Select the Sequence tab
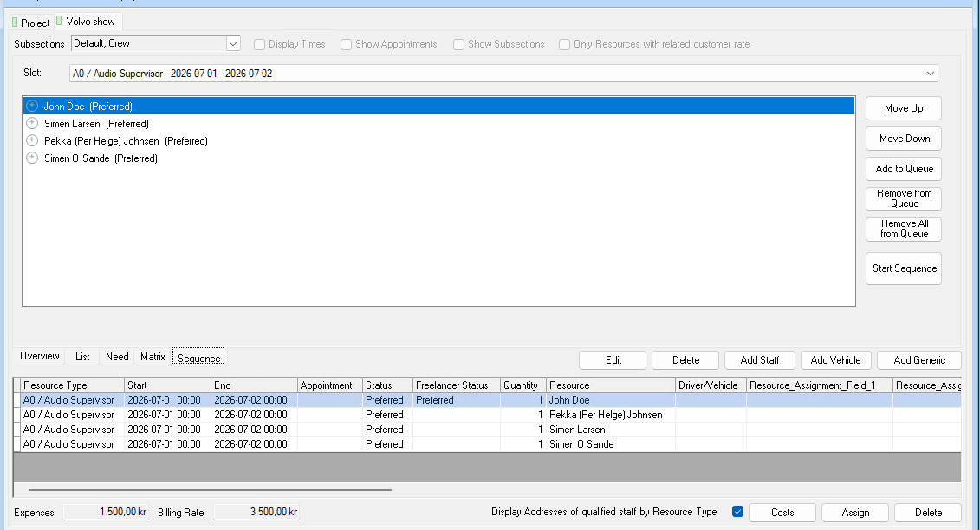Screen dimensions: 980x530 pos(198,358)
